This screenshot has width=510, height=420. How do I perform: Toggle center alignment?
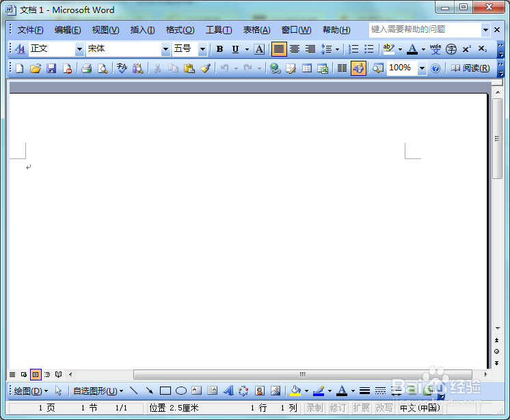(x=295, y=49)
